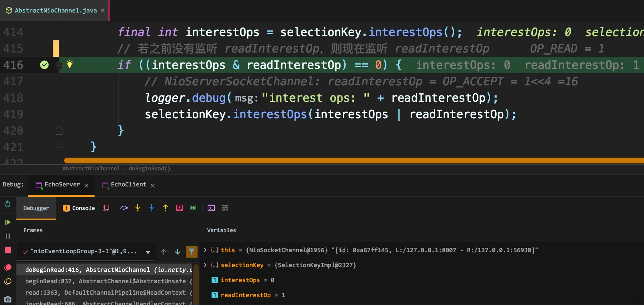Click the yellow Step Into arrow
This screenshot has width=644, height=305.
click(x=138, y=208)
